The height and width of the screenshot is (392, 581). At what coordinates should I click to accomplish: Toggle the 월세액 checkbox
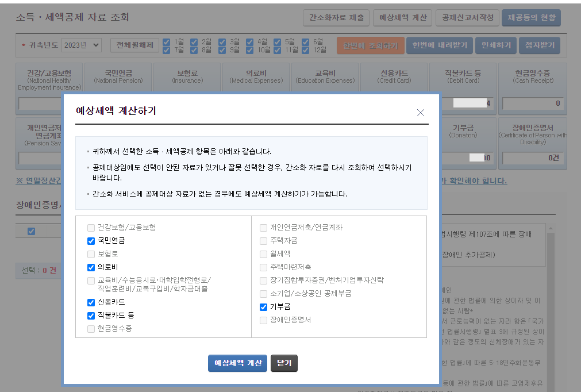(x=263, y=254)
